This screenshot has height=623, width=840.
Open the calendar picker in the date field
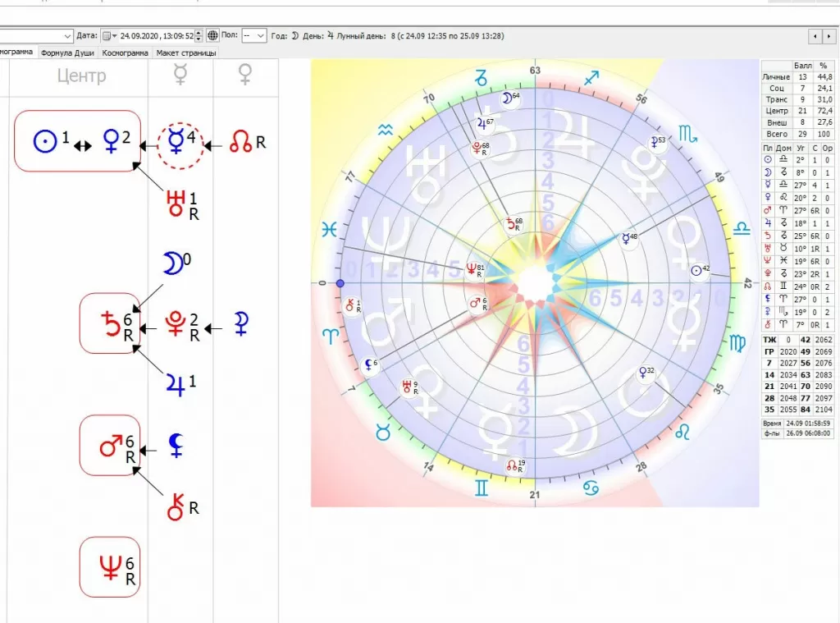tap(107, 35)
